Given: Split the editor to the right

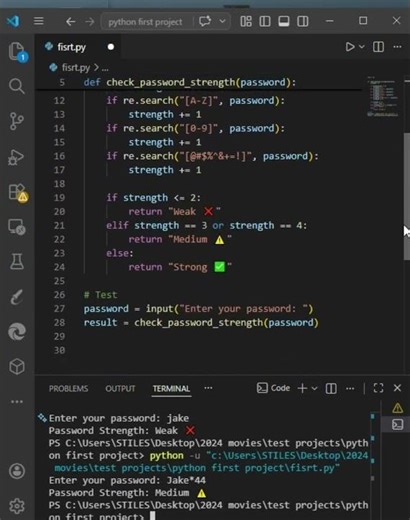Looking at the screenshot, I should coord(378,47).
